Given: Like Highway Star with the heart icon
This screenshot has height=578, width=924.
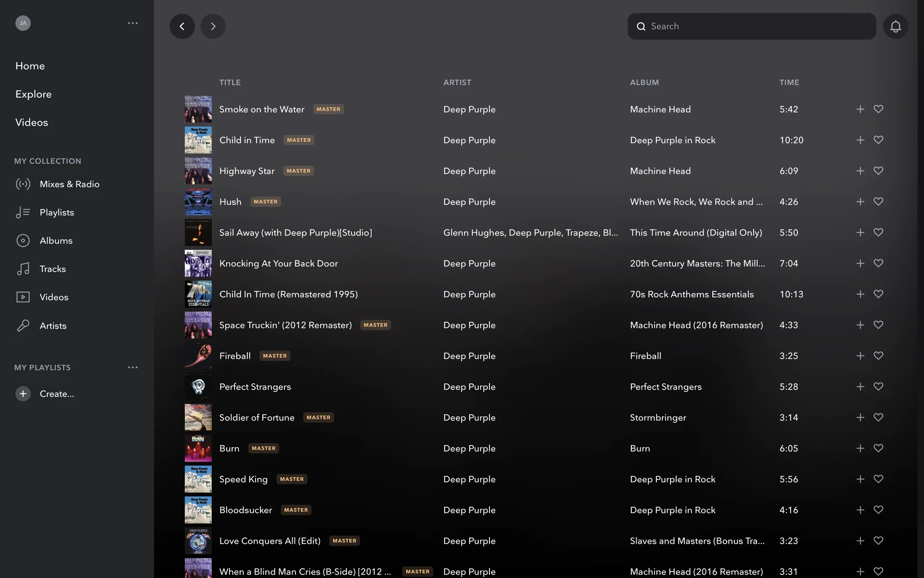Looking at the screenshot, I should [878, 171].
